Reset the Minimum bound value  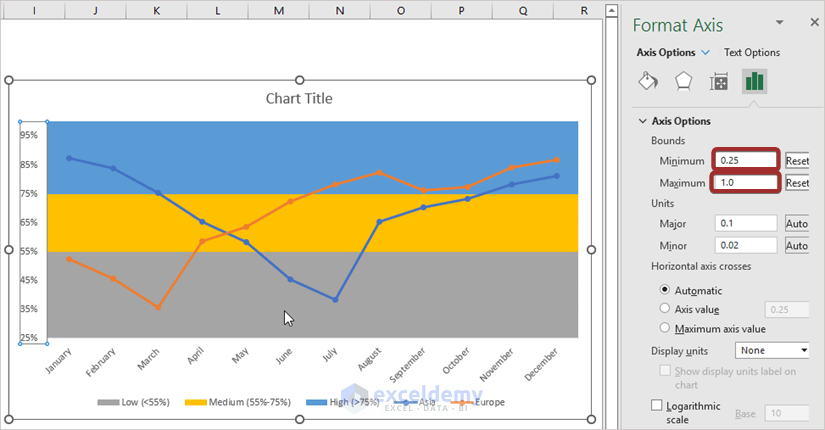(x=797, y=161)
